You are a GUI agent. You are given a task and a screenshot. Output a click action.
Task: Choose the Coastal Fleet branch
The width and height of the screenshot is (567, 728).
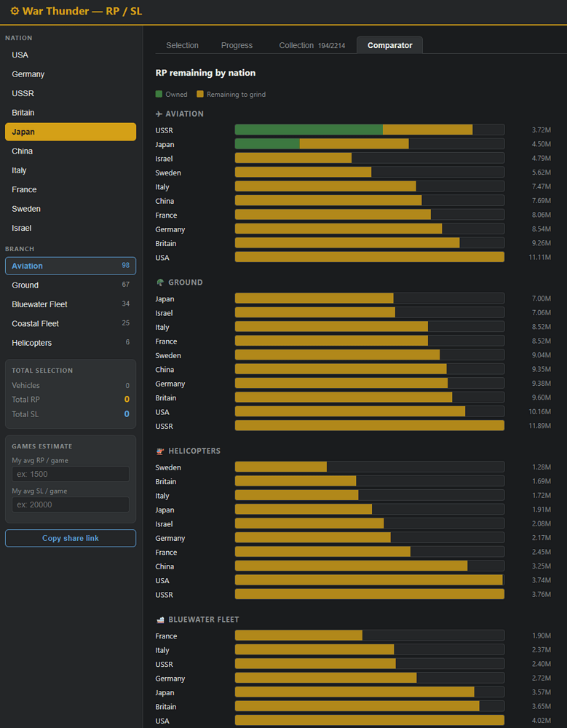(71, 324)
